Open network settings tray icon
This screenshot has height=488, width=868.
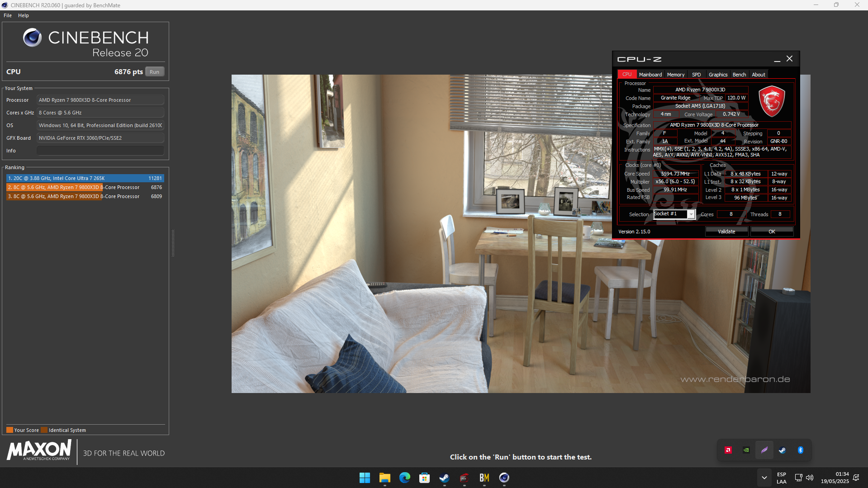point(798,478)
